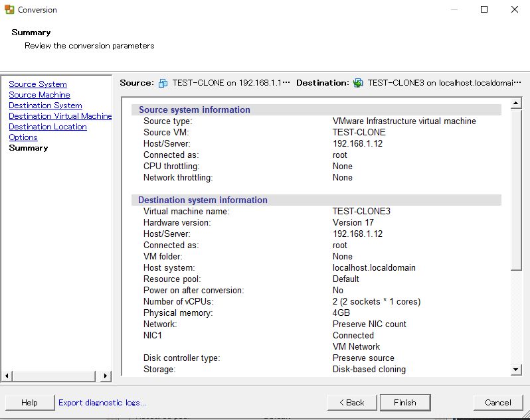Maximize the Conversion window
The height and width of the screenshot is (420, 530).
484,9
